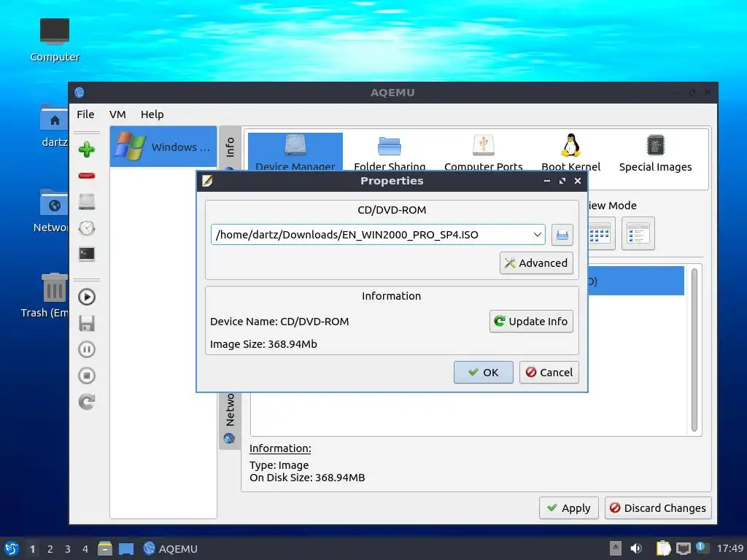Click the taskbar clock showing 17:49
Viewport: 747px width, 560px height.
coord(729,548)
